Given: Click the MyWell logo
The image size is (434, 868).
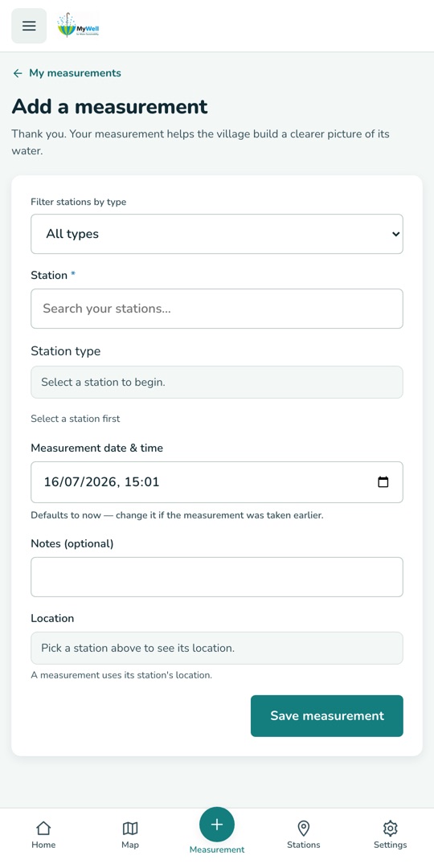Looking at the screenshot, I should pyautogui.click(x=78, y=26).
